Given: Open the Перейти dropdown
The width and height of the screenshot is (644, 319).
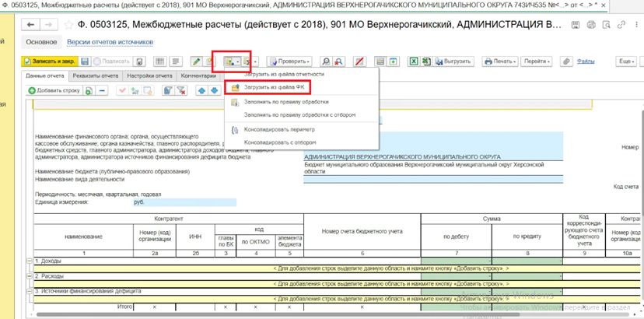Looking at the screenshot, I should coord(537,61).
